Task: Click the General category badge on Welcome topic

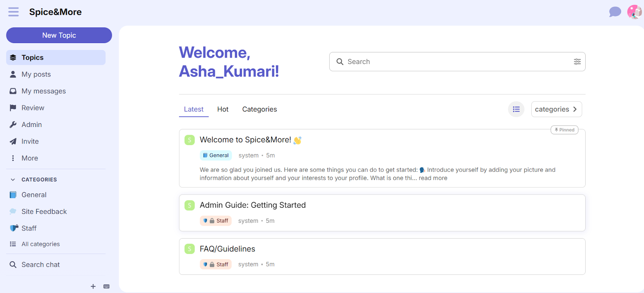Action: pos(216,156)
